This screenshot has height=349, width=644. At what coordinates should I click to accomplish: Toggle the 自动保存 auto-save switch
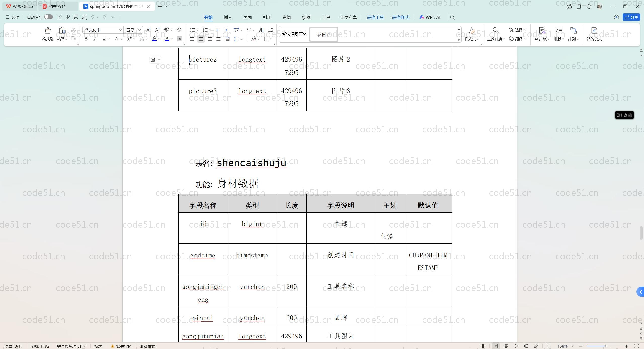[48, 17]
